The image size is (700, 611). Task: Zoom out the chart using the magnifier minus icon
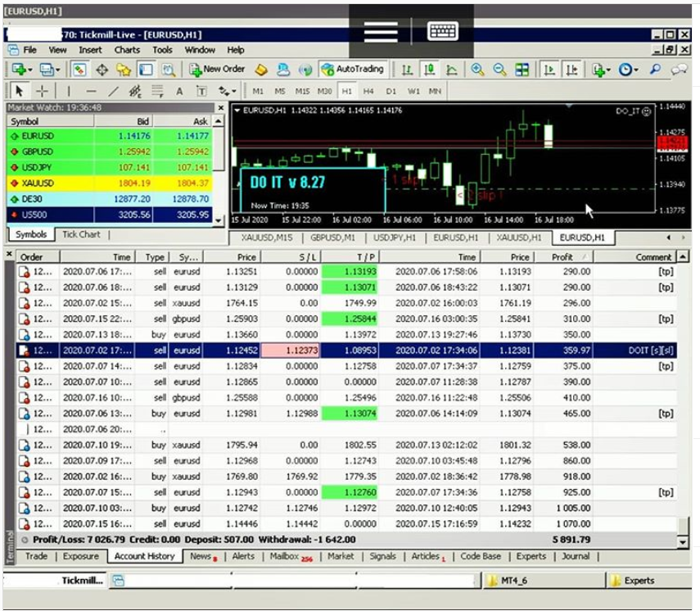[499, 70]
